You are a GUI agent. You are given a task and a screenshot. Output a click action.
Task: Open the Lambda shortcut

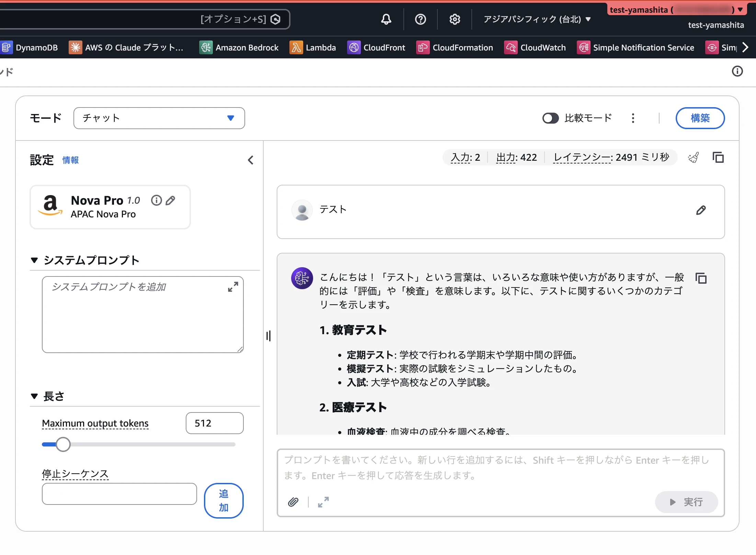(313, 47)
